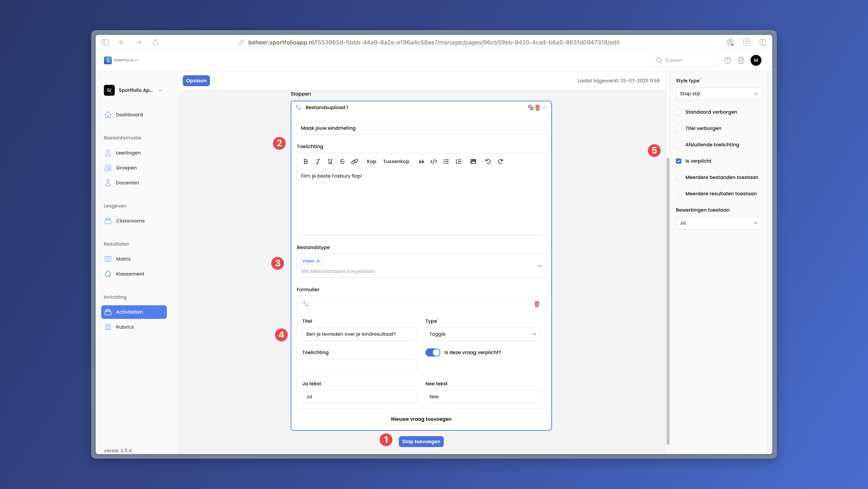Enable Meerdere resultaten toestaan checkbox
Viewport: 868px width, 489px height.
(x=679, y=194)
